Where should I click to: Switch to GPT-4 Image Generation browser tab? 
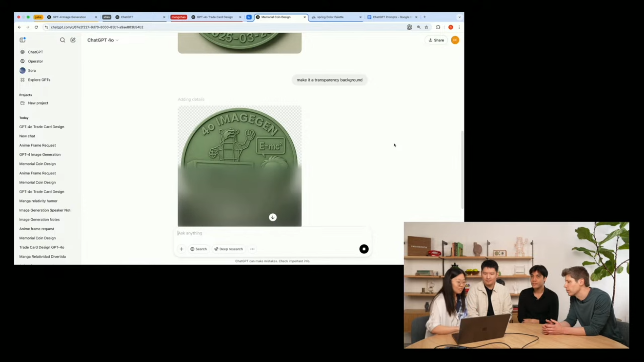[69, 17]
